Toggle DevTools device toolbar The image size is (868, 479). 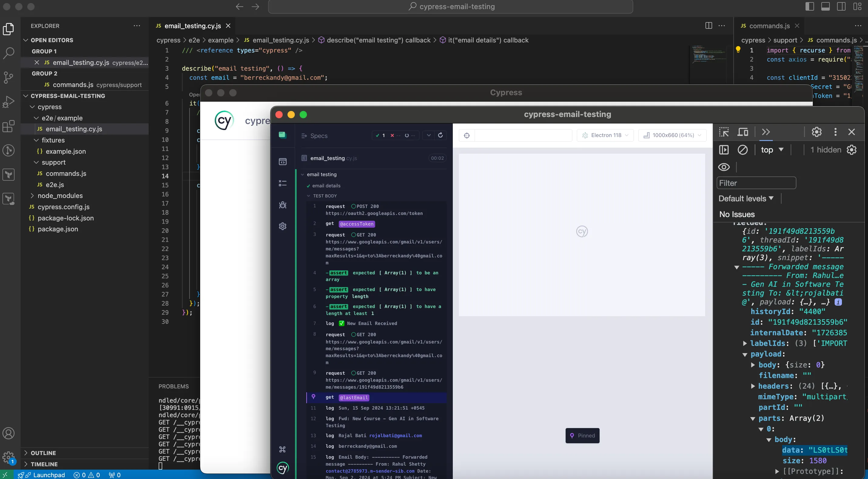(x=743, y=132)
